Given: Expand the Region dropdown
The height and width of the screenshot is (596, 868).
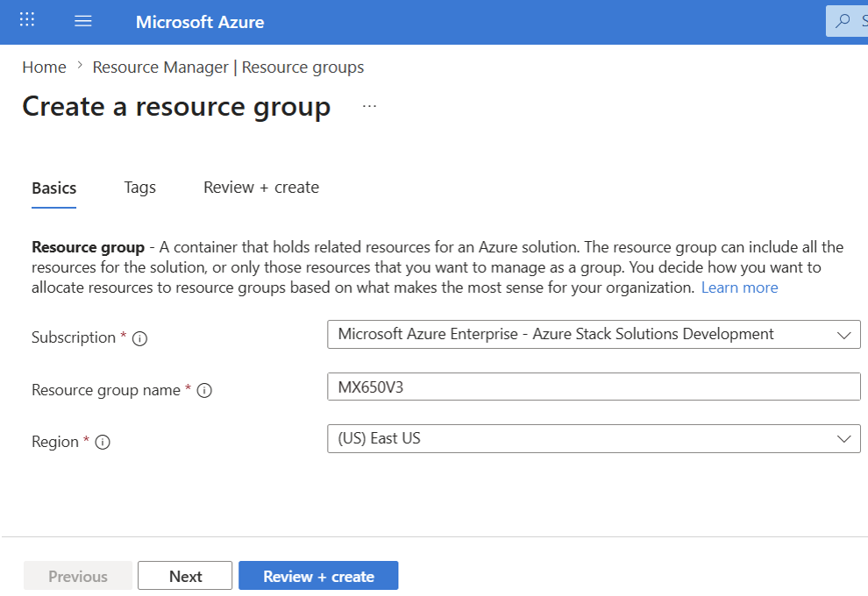Looking at the screenshot, I should coord(594,439).
